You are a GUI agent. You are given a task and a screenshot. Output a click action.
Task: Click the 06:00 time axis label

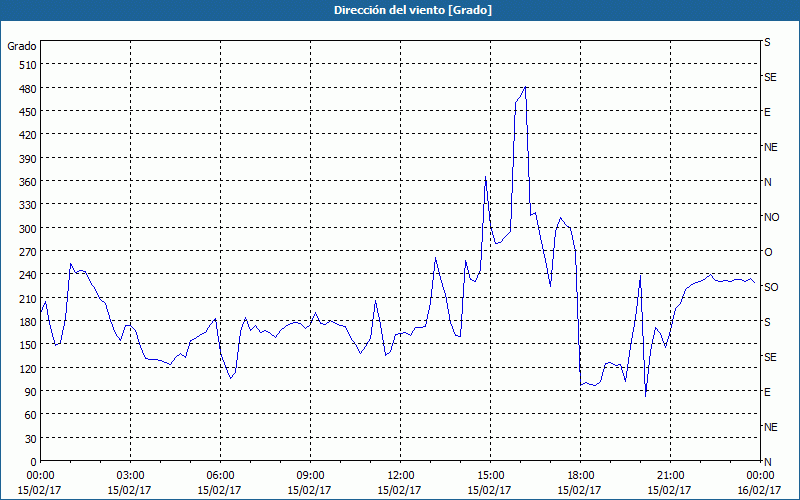tap(220, 476)
